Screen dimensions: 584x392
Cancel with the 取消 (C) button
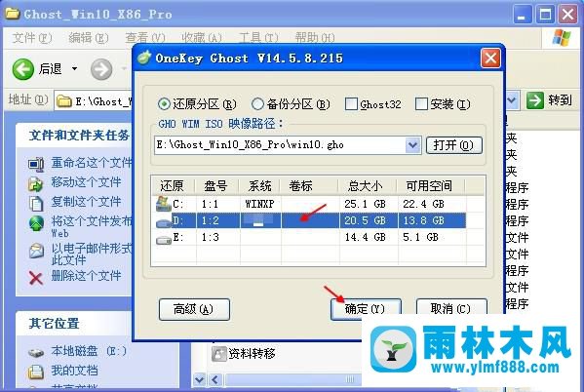(451, 309)
